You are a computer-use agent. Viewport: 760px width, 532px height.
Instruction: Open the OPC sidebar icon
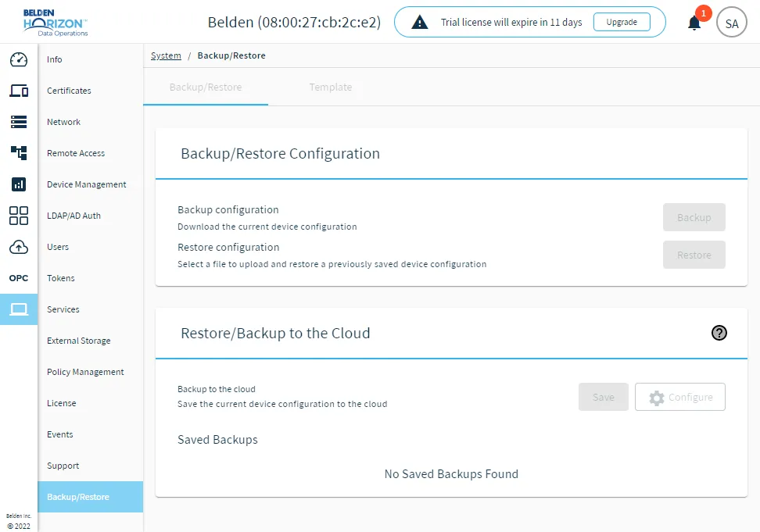(19, 278)
